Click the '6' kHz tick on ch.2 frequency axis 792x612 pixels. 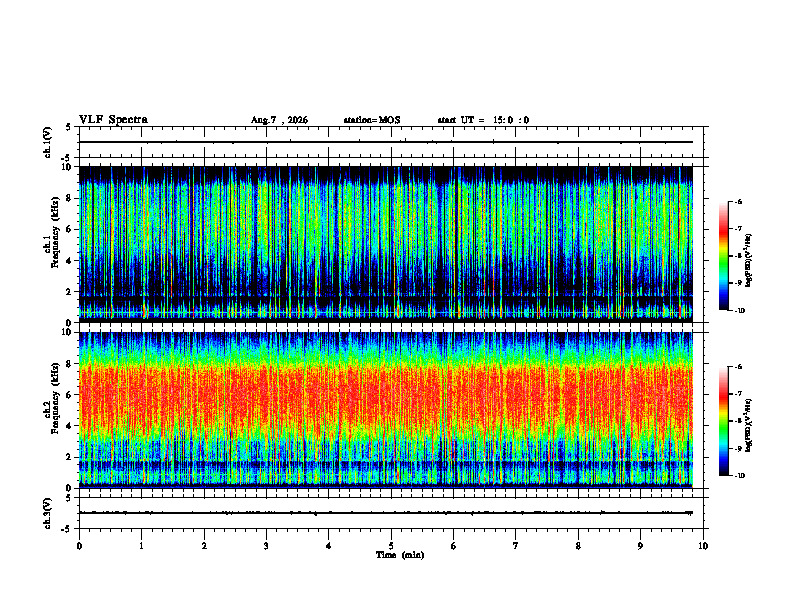[x=70, y=395]
